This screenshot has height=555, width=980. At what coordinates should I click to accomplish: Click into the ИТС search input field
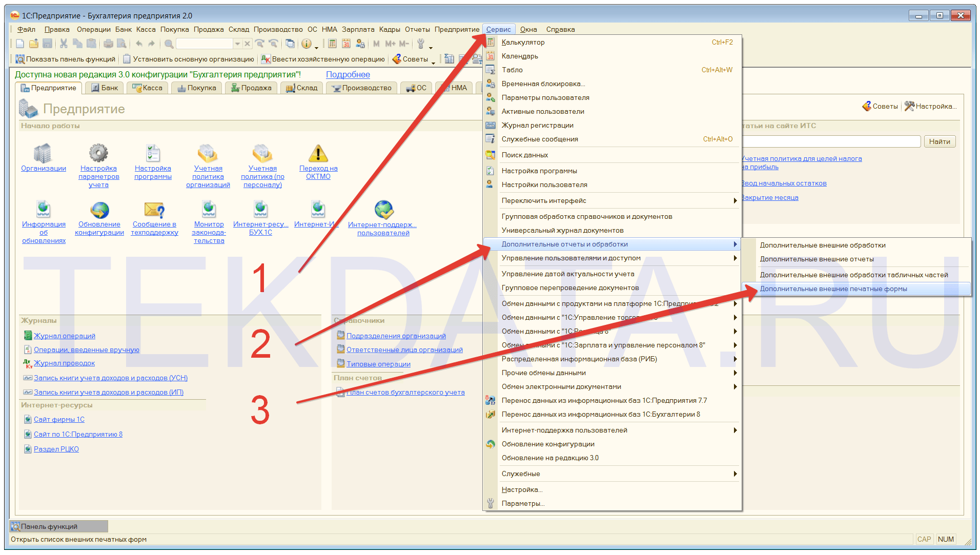pyautogui.click(x=830, y=141)
